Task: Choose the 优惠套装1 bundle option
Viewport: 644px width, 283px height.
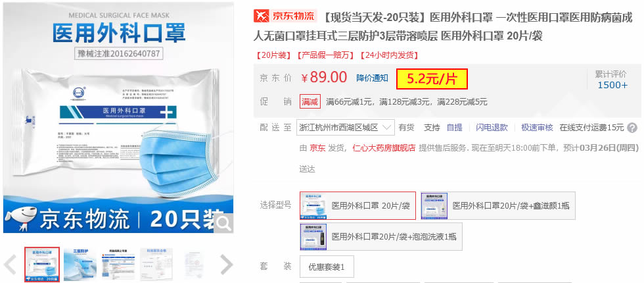Action: click(x=327, y=267)
